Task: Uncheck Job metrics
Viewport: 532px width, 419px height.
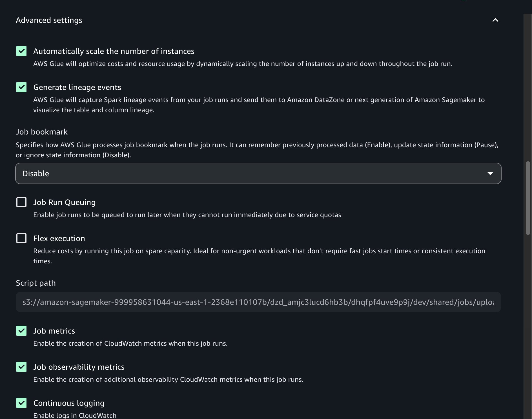Action: pos(21,331)
